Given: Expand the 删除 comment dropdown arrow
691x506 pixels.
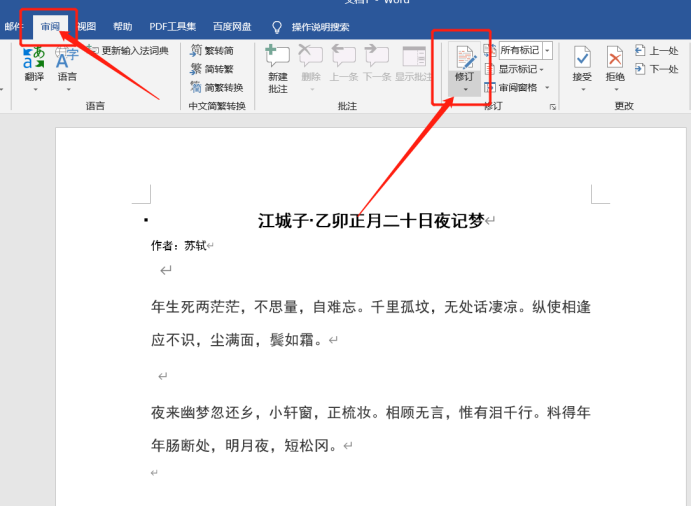Looking at the screenshot, I should tap(312, 89).
